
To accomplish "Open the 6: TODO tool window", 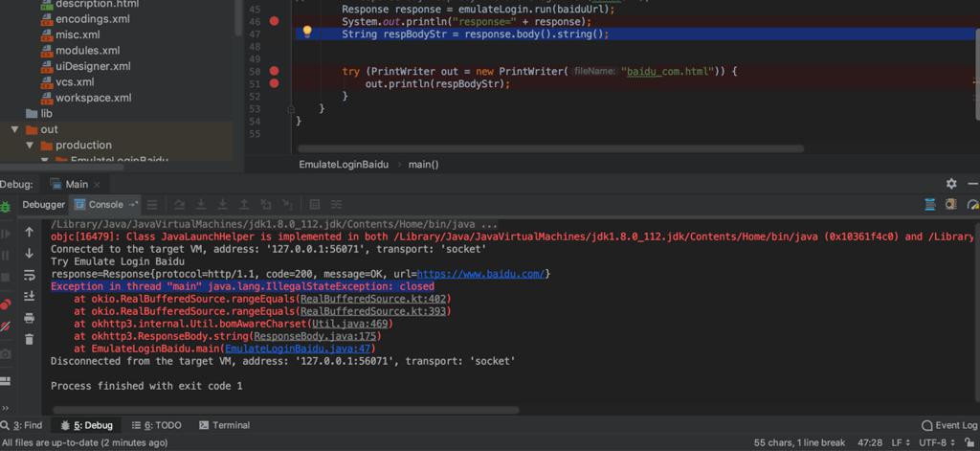I will coord(157,425).
